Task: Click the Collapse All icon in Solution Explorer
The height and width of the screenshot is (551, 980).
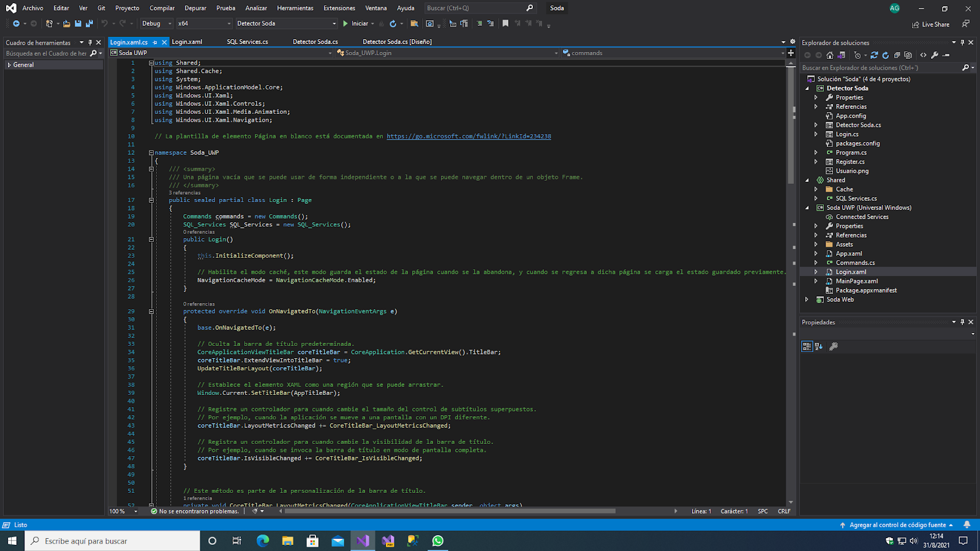Action: pos(897,55)
